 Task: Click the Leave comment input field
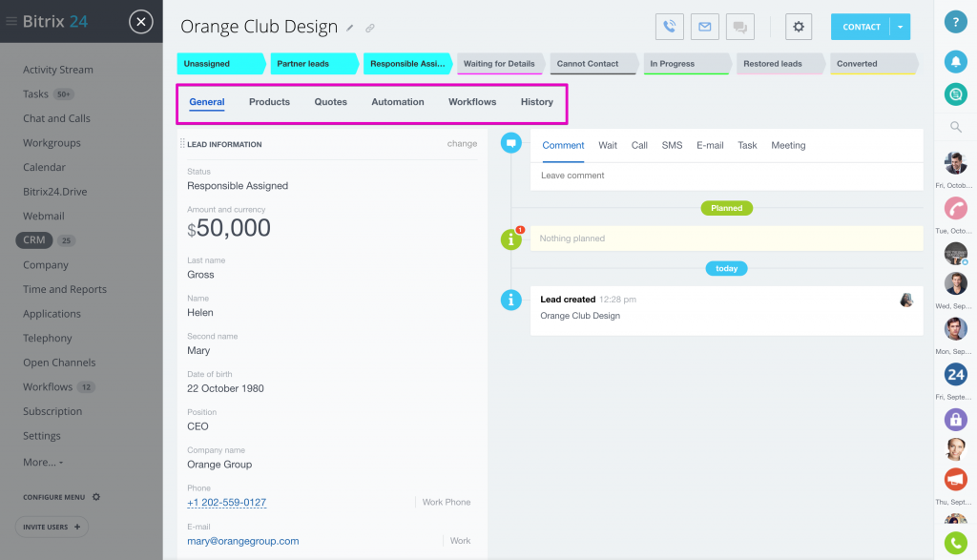tap(726, 176)
